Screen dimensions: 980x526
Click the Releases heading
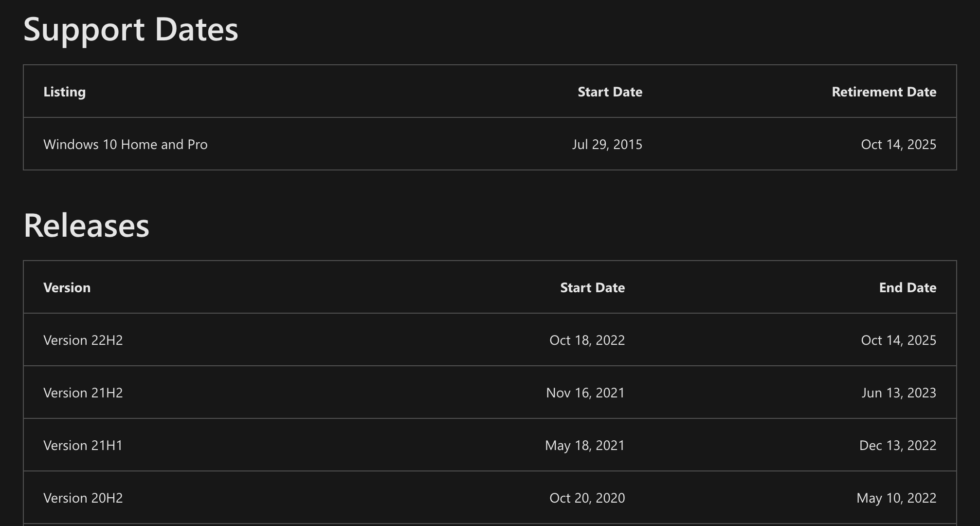point(86,225)
